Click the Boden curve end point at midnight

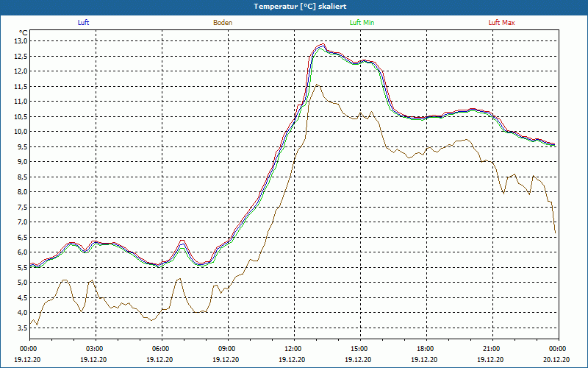pos(556,233)
